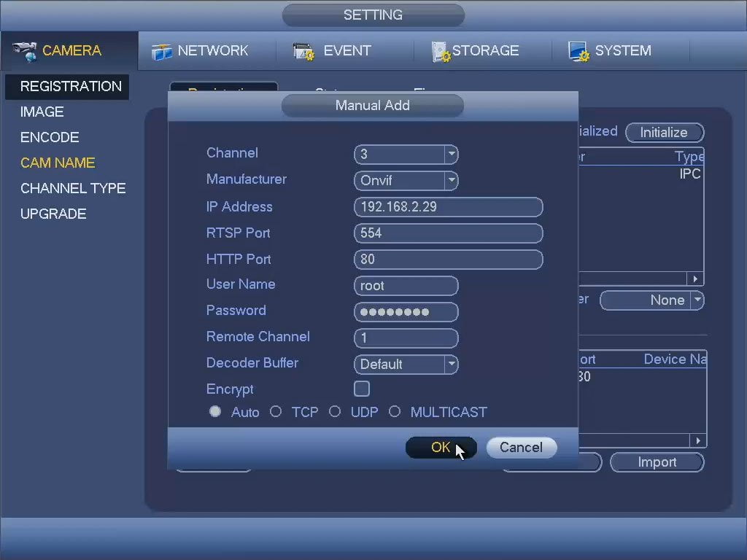Click the Remote Channel field
The width and height of the screenshot is (747, 560).
[x=406, y=338]
